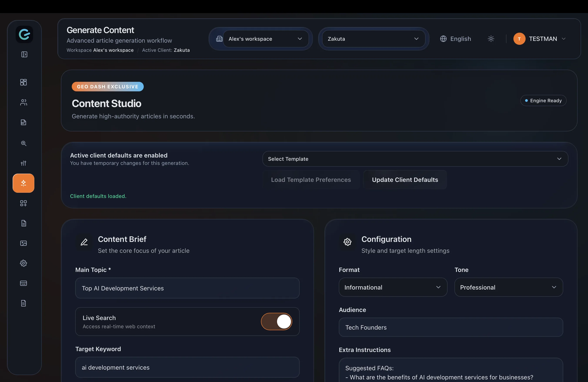Click 'Alex's workspace' in the breadcrumb
588x382 pixels.
click(113, 50)
